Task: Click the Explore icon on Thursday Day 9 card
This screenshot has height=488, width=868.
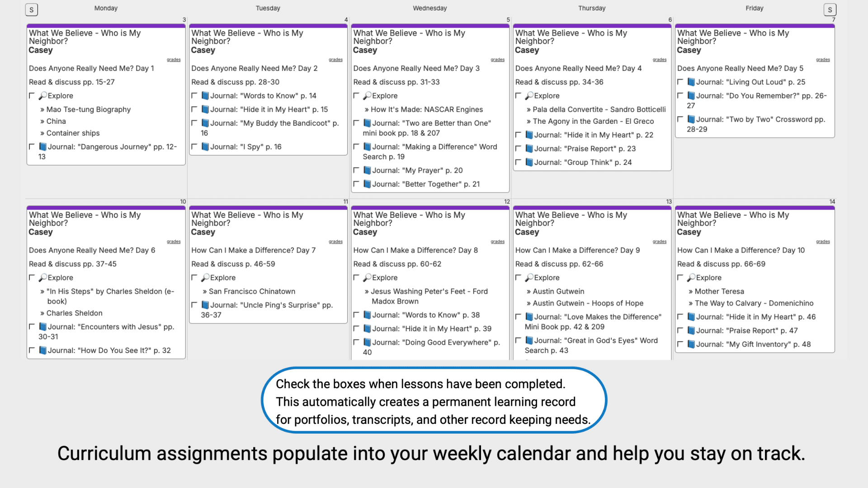Action: pyautogui.click(x=530, y=277)
